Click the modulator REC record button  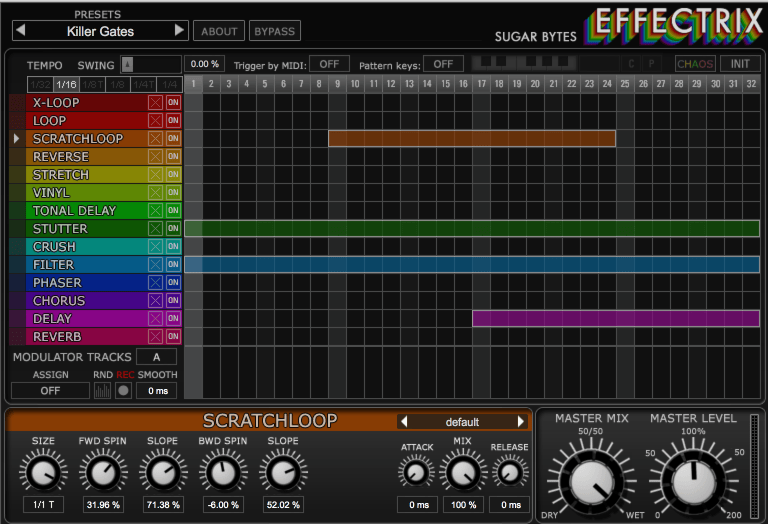[x=123, y=390]
